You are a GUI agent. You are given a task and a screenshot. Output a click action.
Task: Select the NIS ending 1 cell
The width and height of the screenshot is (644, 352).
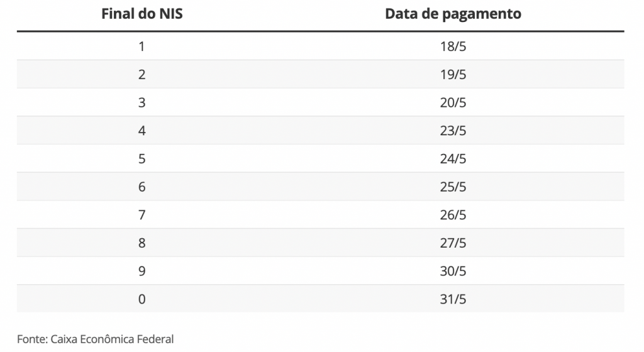[142, 46]
